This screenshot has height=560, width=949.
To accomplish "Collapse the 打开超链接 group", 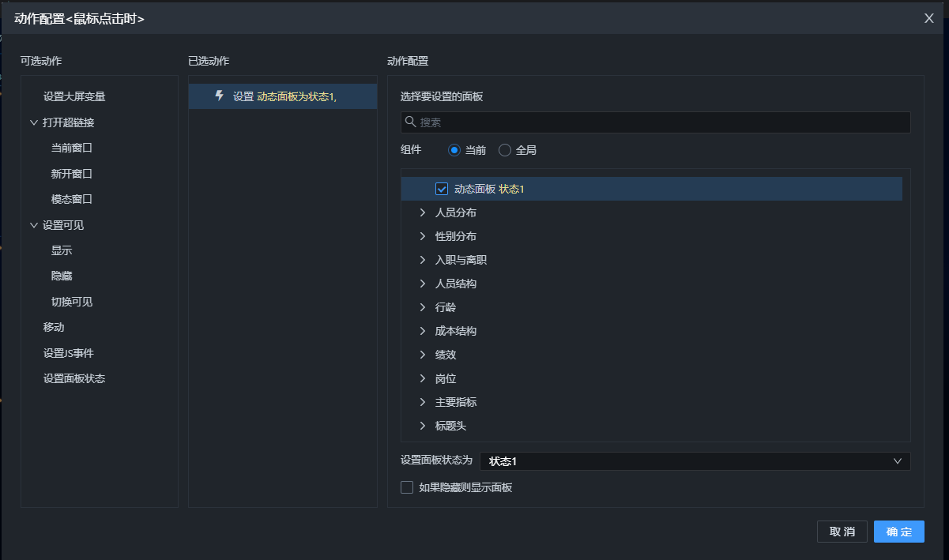I will (34, 122).
